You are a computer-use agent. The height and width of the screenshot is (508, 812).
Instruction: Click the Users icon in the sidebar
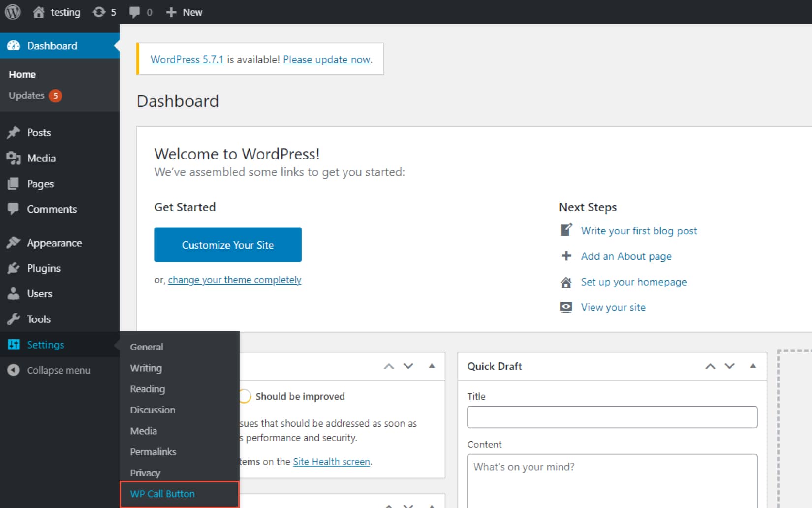point(14,293)
